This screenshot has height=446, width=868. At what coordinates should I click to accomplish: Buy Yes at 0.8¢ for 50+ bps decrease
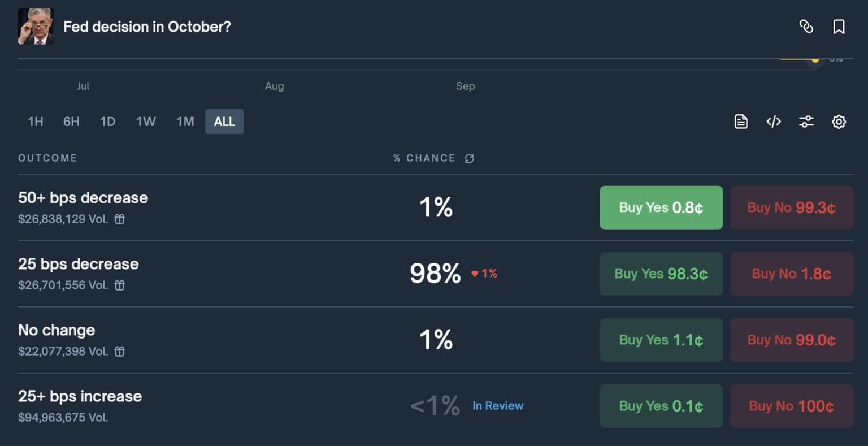(x=661, y=207)
